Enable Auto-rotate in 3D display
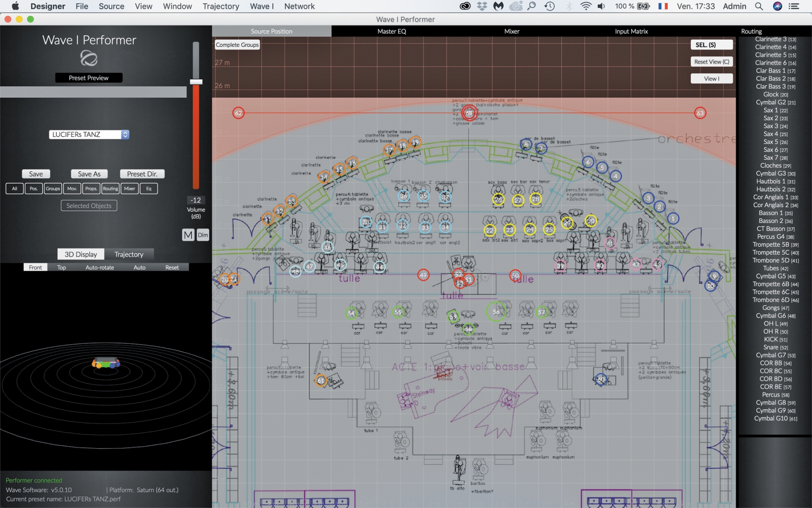Image resolution: width=812 pixels, height=508 pixels. point(100,268)
